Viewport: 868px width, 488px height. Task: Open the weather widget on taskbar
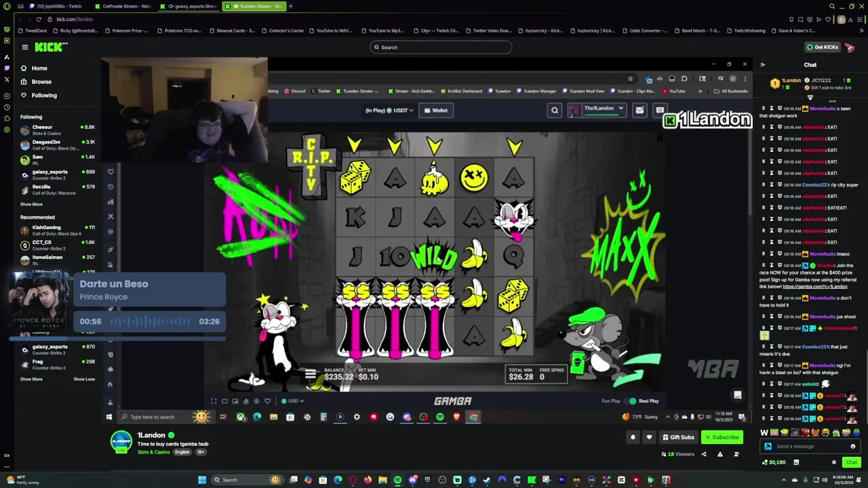coord(23,480)
